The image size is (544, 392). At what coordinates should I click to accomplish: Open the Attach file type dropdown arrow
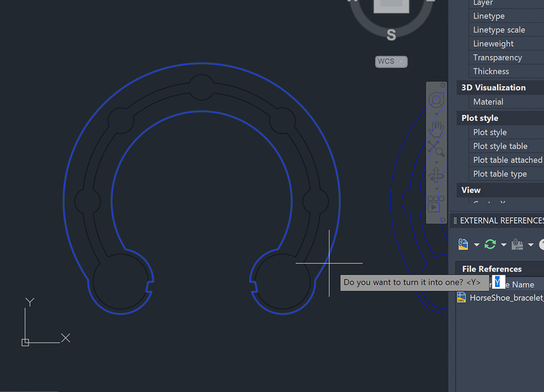pos(477,245)
